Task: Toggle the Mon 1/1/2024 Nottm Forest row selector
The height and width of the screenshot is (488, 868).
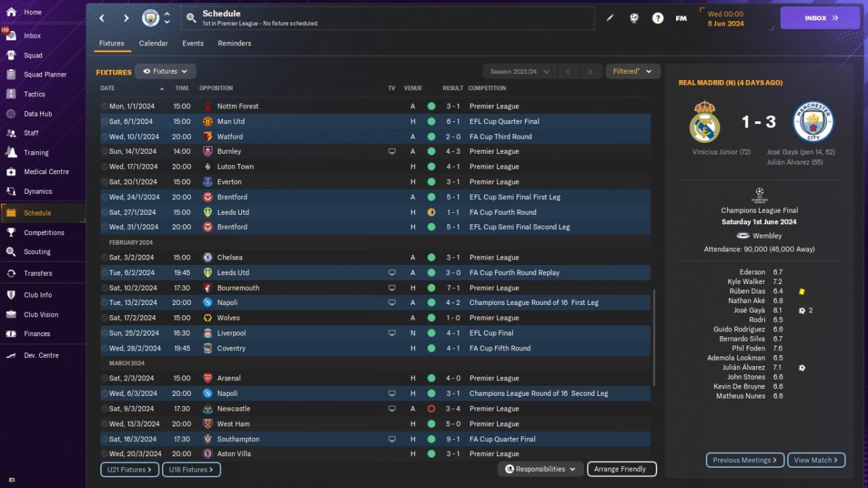Action: pyautogui.click(x=104, y=106)
